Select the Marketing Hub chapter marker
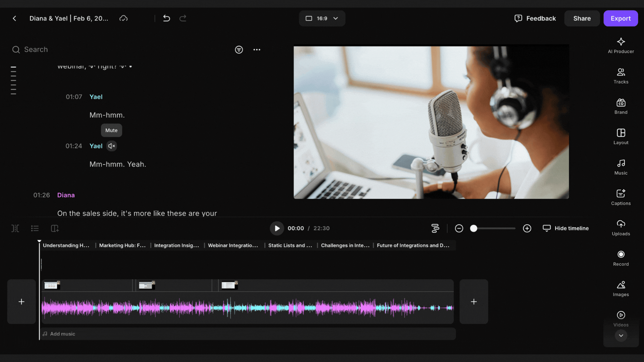The image size is (644, 362). (122, 245)
